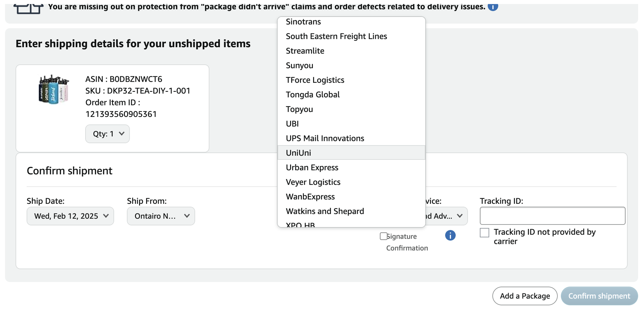Click info icon next to Signature Confirmation
Viewport: 644px width, 312px height.
tap(450, 235)
